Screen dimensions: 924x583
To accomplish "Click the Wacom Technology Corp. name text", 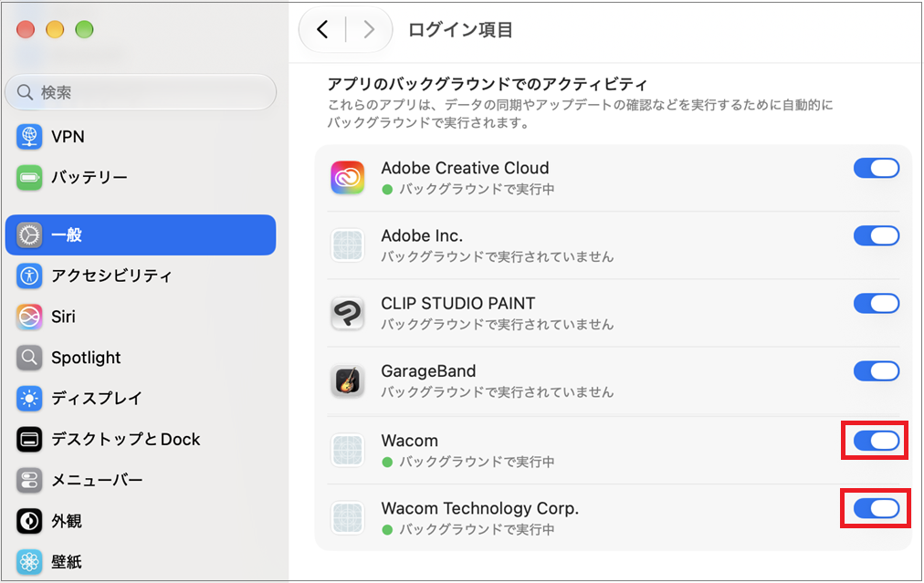I will tap(479, 509).
